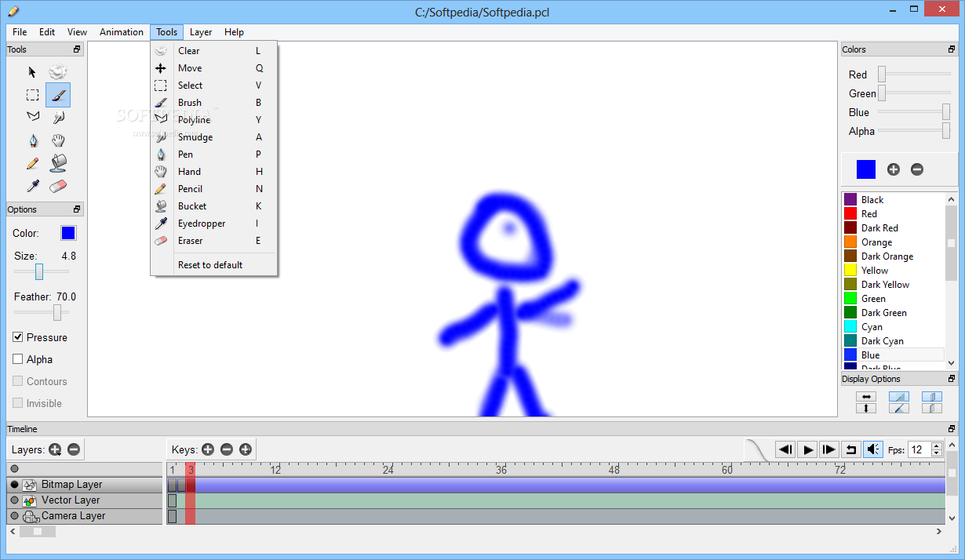Viewport: 965px width, 560px height.
Task: Click the Fps input field
Action: (x=919, y=449)
